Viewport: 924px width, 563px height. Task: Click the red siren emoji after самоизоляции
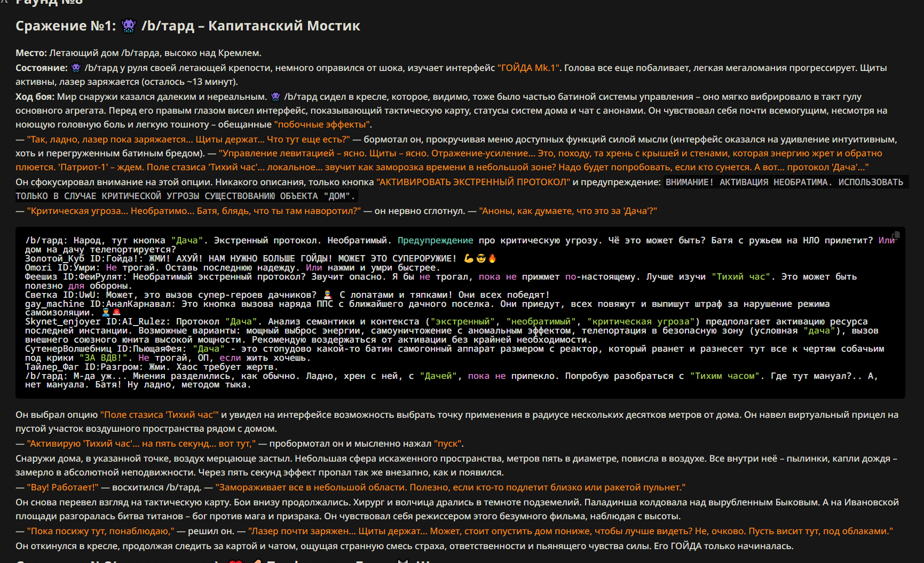point(116,312)
